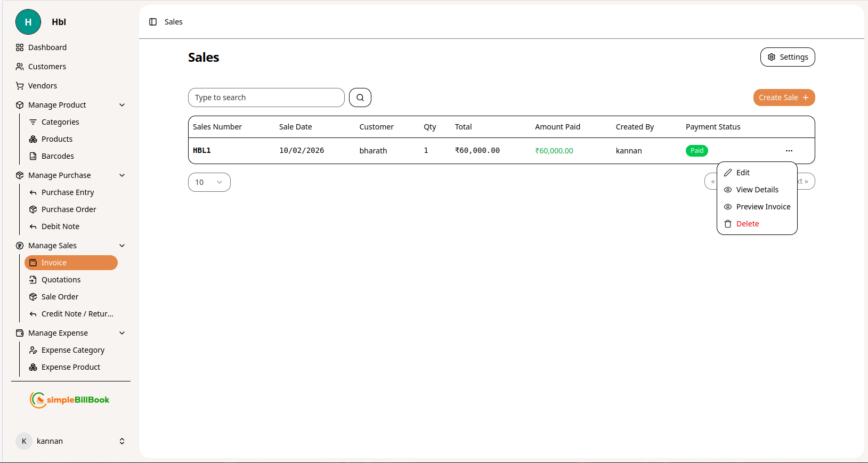Image resolution: width=868 pixels, height=463 pixels.
Task: Focus the Type to search field
Action: coord(266,98)
